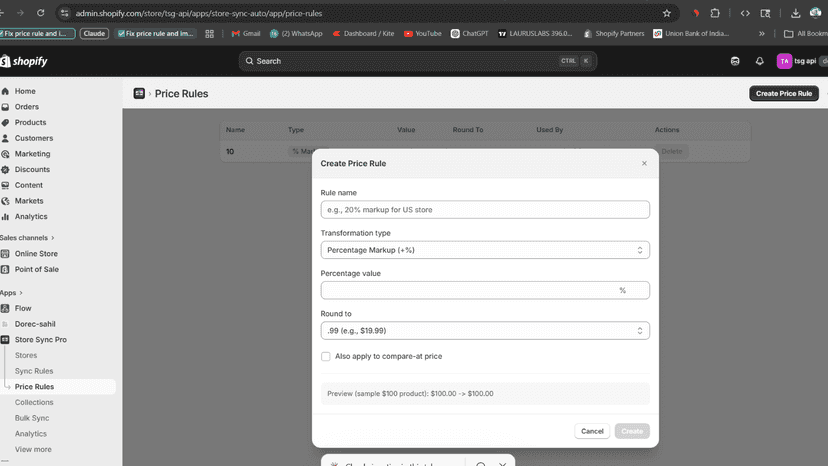This screenshot has width=828, height=466.
Task: Open browser extensions puzzle icon
Action: pyautogui.click(x=715, y=13)
